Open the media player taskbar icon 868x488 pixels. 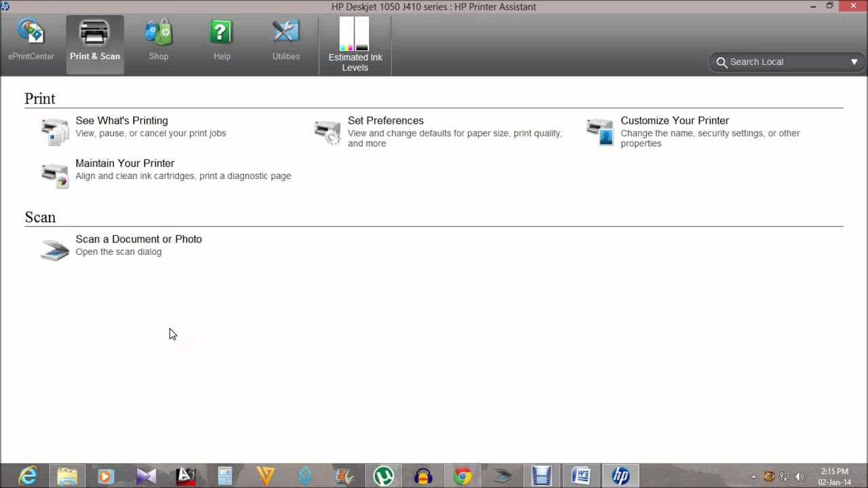pyautogui.click(x=106, y=476)
